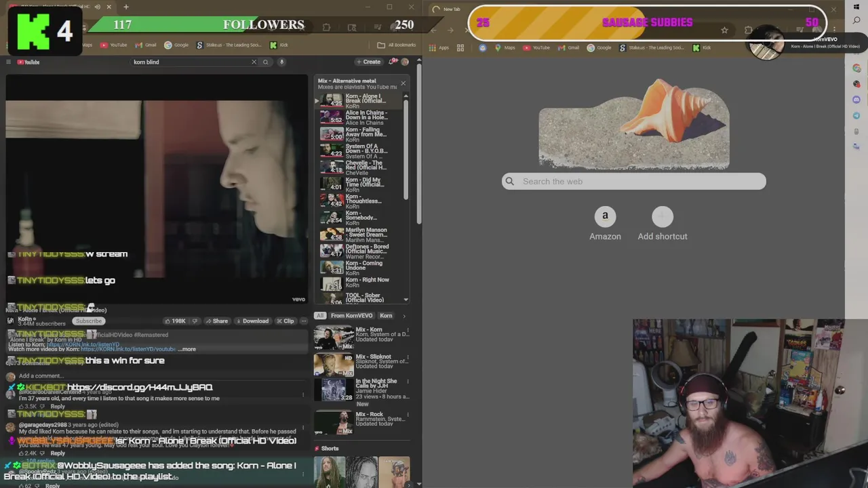Image resolution: width=868 pixels, height=488 pixels.
Task: Mute the Korn YouTube browser tab
Action: [98, 7]
